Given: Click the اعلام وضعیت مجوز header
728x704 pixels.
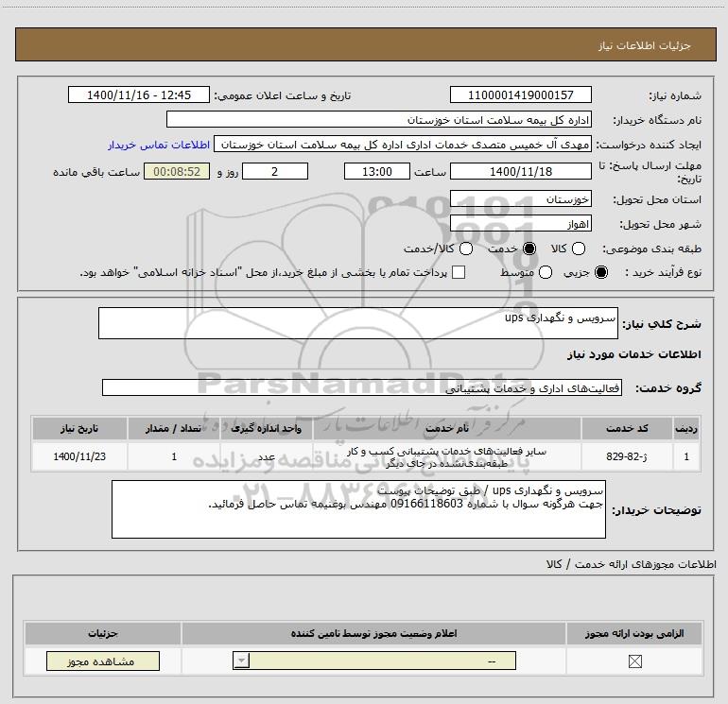Looking at the screenshot, I should [373, 633].
